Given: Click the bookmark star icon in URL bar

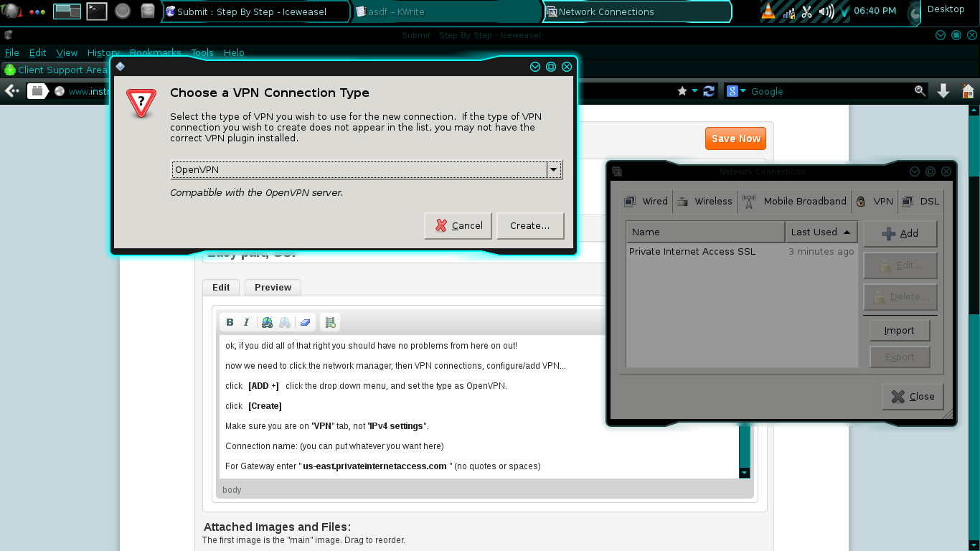Looking at the screenshot, I should (x=682, y=91).
